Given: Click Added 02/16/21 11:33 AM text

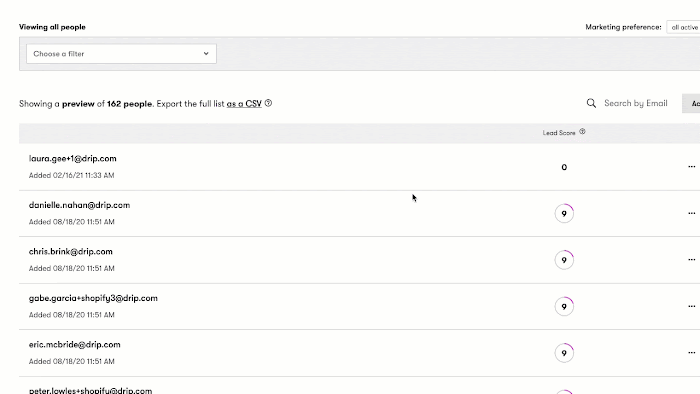Looking at the screenshot, I should pos(71,175).
